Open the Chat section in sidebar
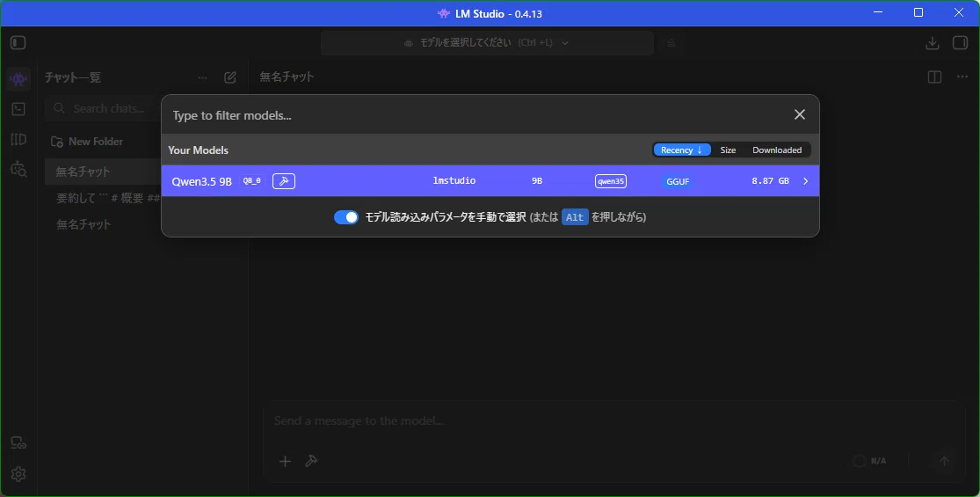Screen dimensions: 980x497 pyautogui.click(x=18, y=79)
